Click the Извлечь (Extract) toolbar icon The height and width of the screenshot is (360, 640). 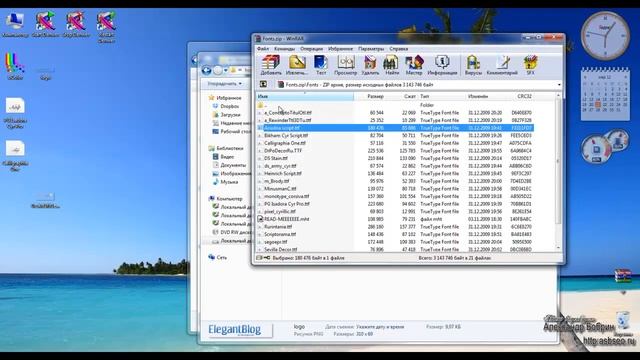[297, 65]
